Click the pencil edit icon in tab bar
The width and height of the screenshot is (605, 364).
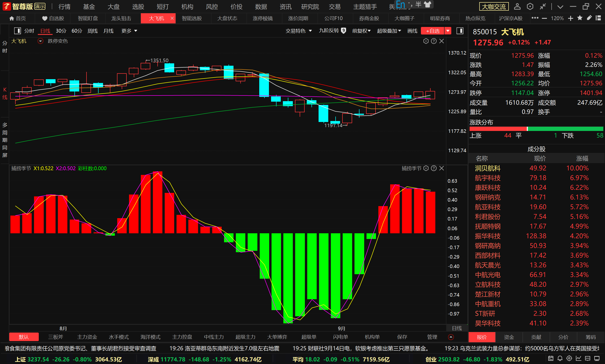click(x=589, y=18)
